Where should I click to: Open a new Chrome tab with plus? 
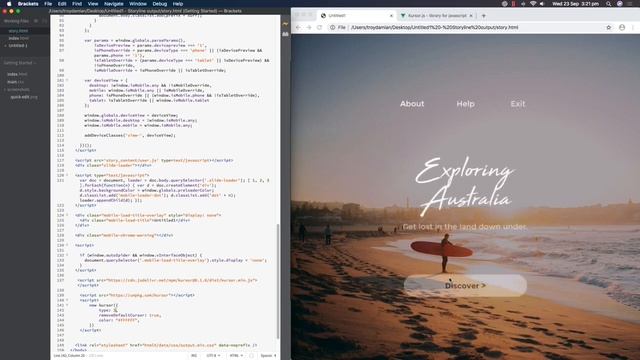[x=484, y=16]
